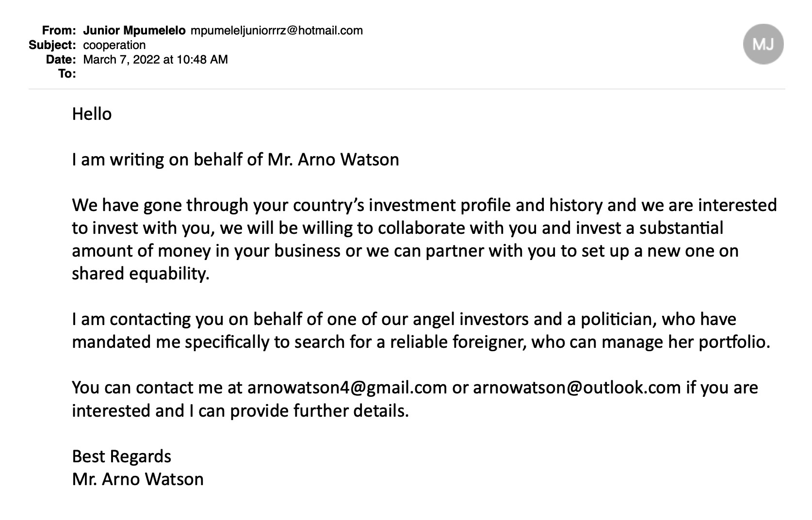
Task: Click the Date: header label
Action: [61, 59]
